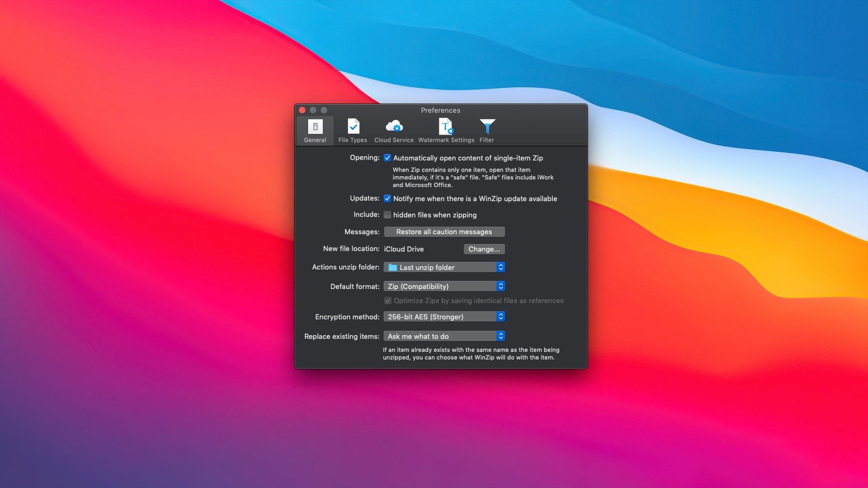Click Restore all caution messages button

click(444, 232)
